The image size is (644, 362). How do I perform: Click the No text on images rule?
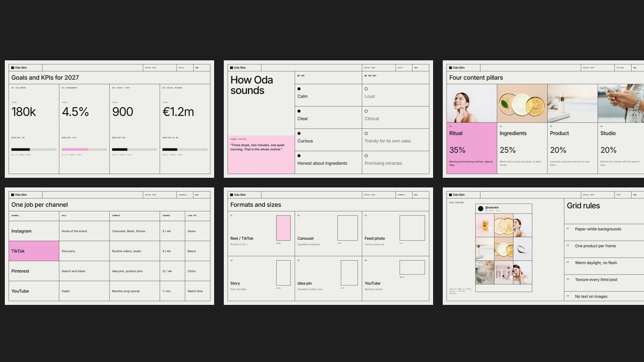(591, 297)
